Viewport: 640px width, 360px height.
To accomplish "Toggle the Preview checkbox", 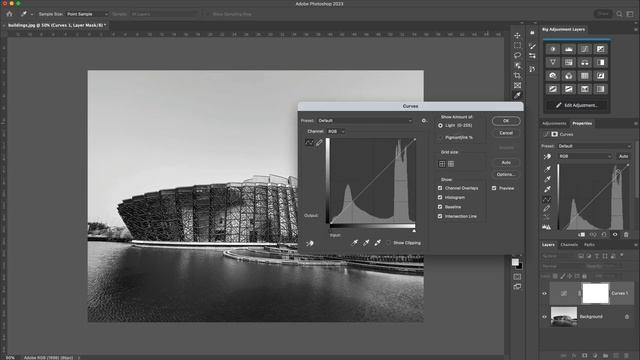I will pyautogui.click(x=494, y=188).
